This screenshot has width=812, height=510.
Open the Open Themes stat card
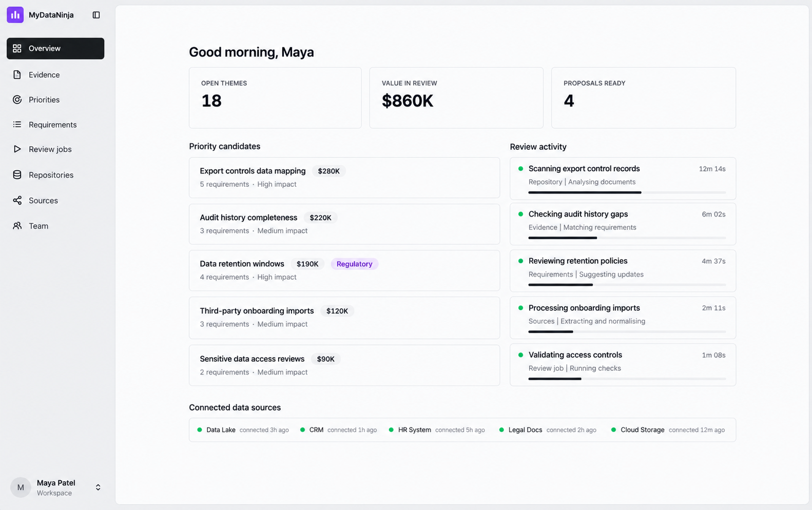pos(275,97)
